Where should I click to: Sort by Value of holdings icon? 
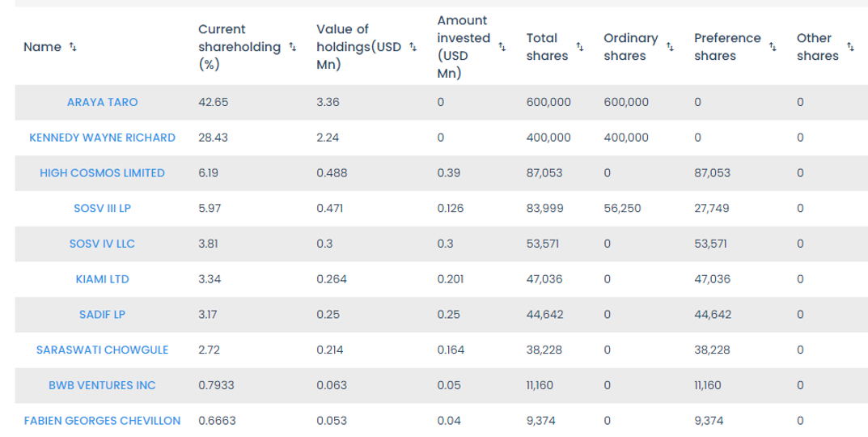pos(413,47)
